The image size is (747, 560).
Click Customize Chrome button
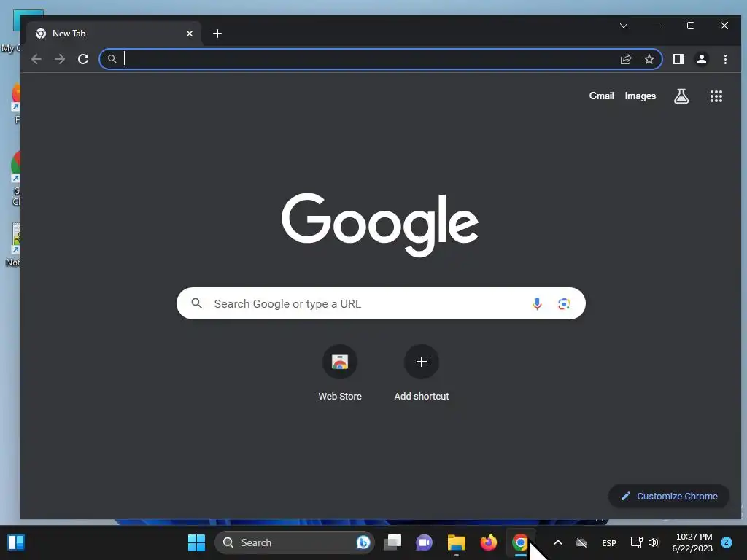pyautogui.click(x=669, y=496)
